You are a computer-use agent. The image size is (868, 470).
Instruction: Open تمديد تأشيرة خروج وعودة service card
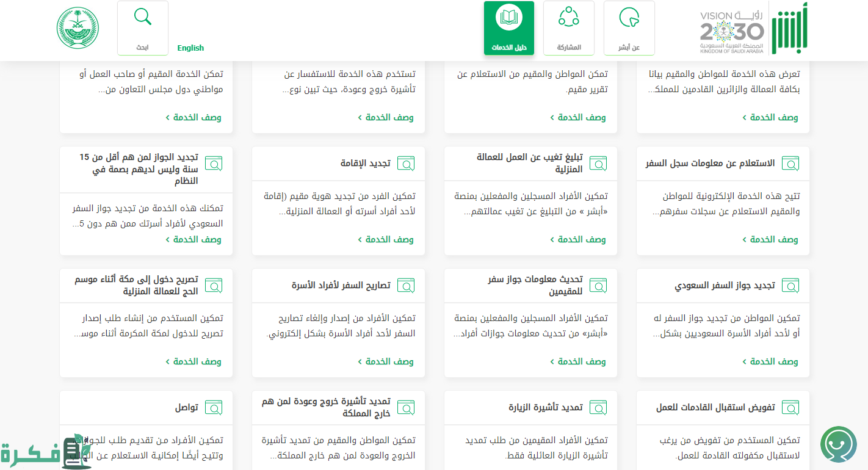tap(326, 407)
